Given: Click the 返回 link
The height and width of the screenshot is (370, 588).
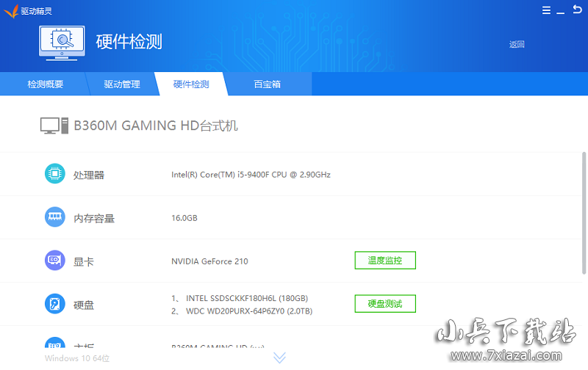Looking at the screenshot, I should 517,44.
